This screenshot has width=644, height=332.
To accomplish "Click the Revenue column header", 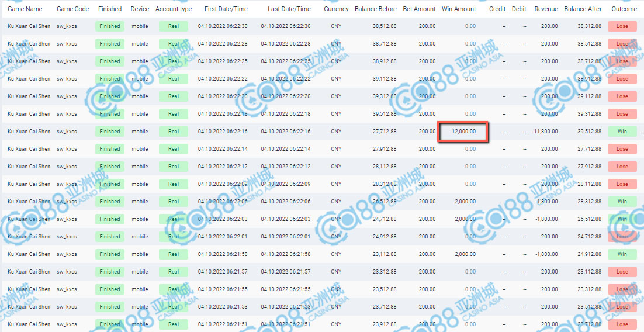I will [546, 9].
